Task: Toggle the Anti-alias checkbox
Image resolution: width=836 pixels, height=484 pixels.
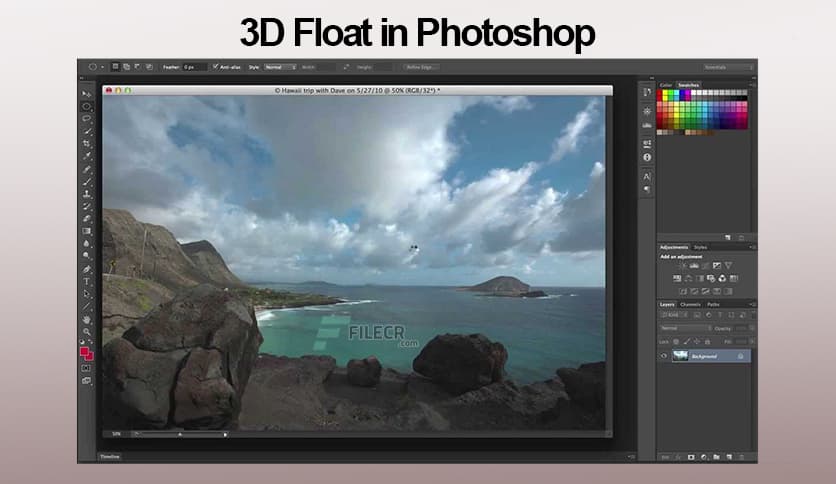Action: click(x=215, y=67)
